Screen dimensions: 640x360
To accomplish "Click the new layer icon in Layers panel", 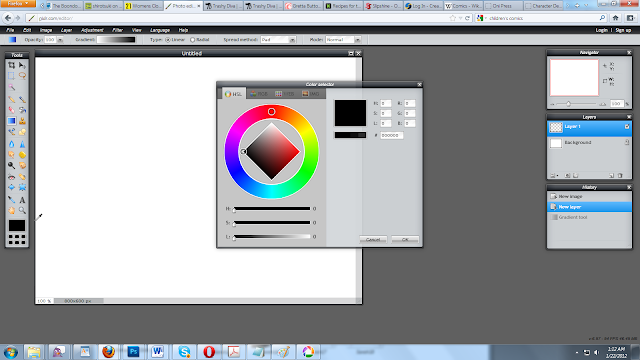I will (x=611, y=176).
